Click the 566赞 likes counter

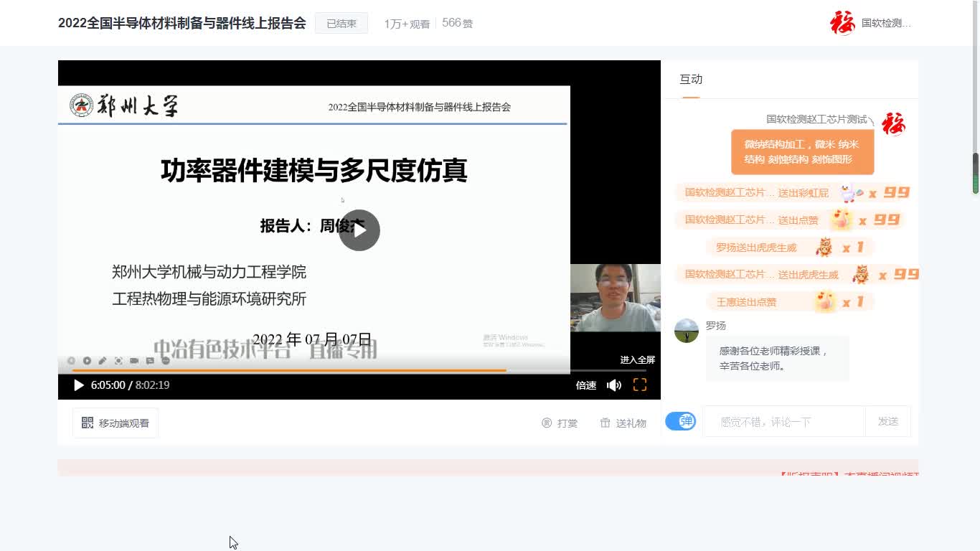click(457, 23)
